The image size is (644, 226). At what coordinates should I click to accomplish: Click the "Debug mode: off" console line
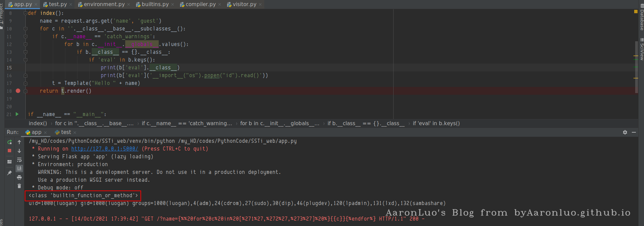tap(58, 188)
